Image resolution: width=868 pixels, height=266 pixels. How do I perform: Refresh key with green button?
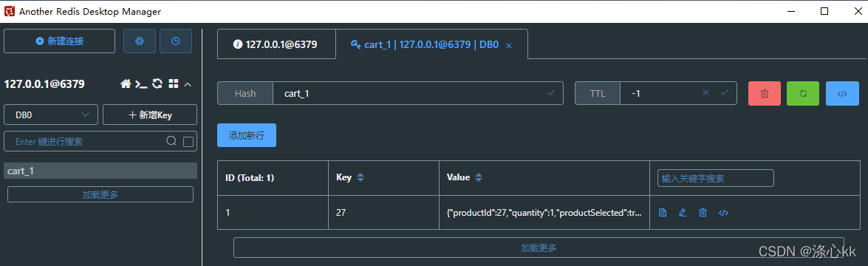coord(803,94)
